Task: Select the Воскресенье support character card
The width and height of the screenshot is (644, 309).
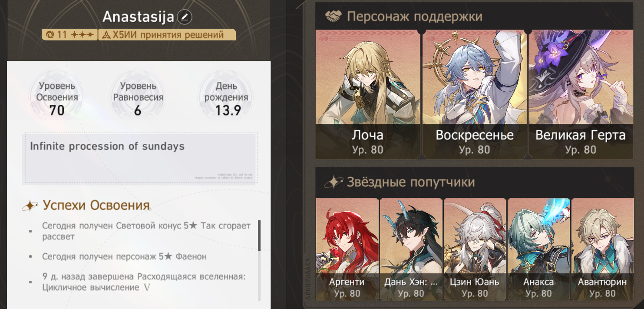Action: click(474, 94)
